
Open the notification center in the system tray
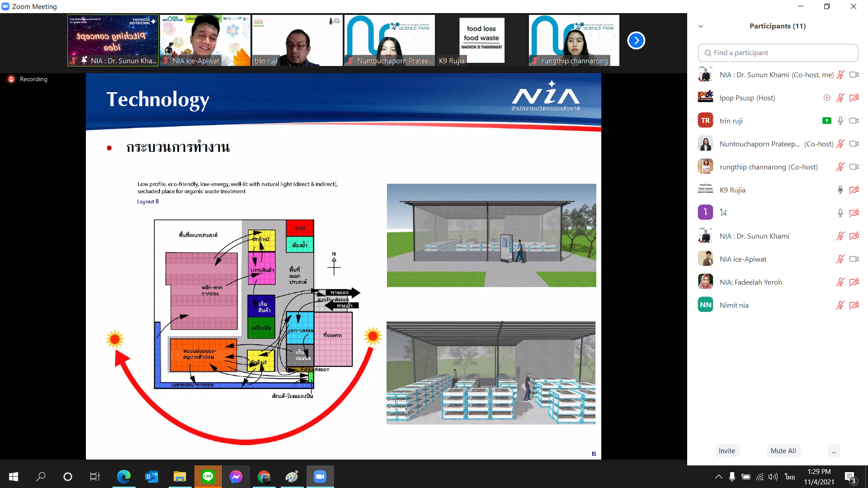[x=850, y=477]
